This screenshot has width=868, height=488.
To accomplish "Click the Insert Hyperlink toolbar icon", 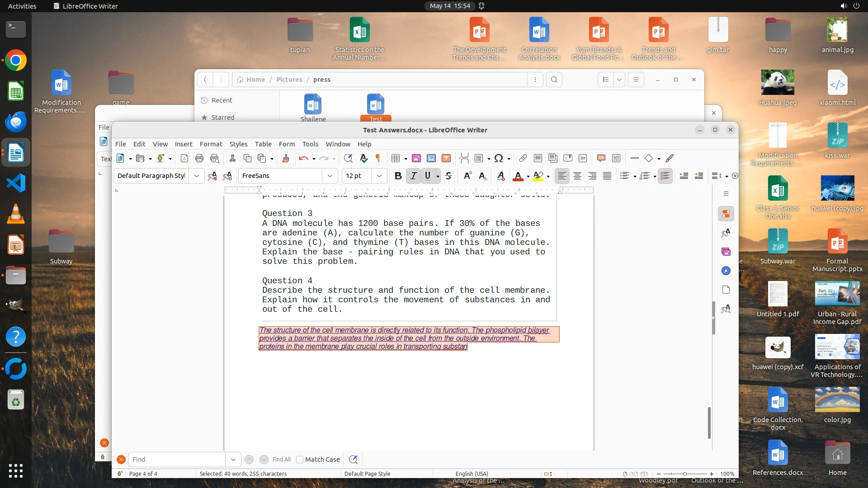I will click(523, 158).
